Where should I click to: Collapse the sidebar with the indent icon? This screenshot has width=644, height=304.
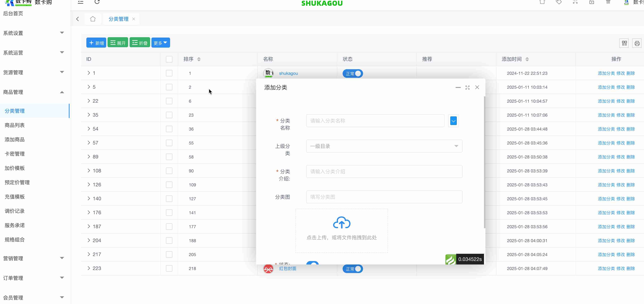pyautogui.click(x=80, y=2)
